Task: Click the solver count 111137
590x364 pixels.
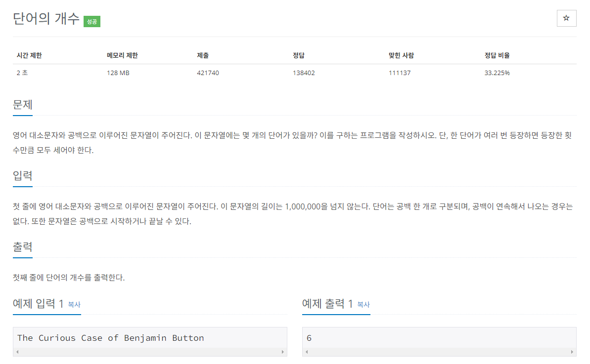Action: coord(399,73)
